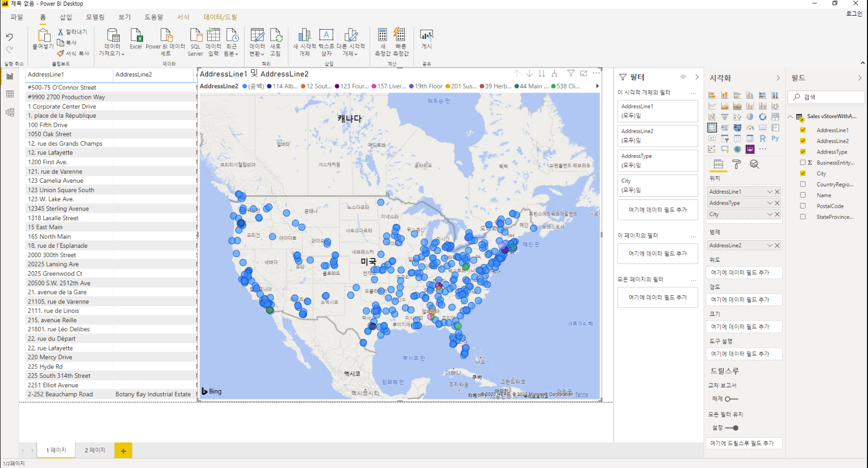Open Recent Sources (최근 원본) dropdown
The width and height of the screenshot is (868, 468).
tap(231, 42)
